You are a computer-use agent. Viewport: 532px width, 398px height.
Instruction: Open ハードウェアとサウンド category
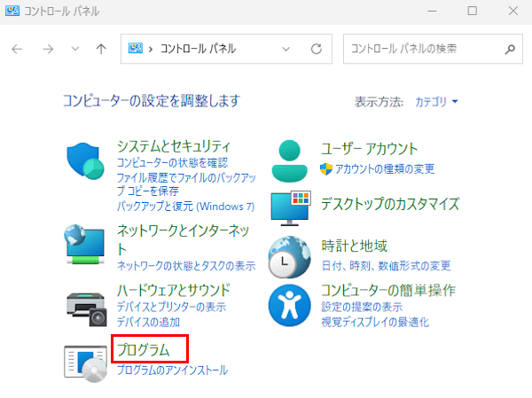point(174,291)
